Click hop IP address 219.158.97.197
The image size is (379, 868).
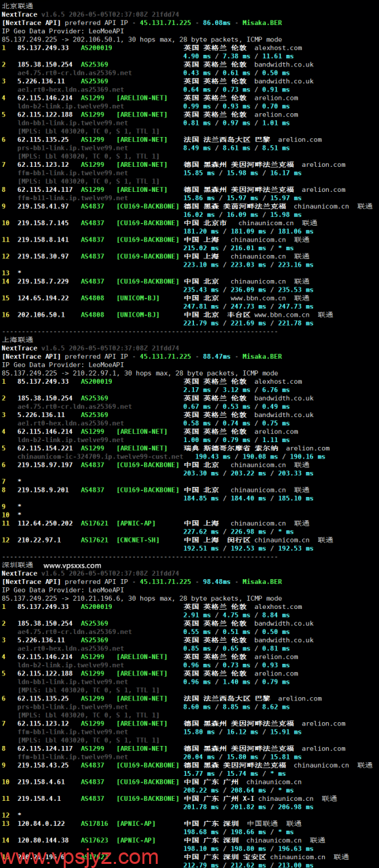(45, 465)
